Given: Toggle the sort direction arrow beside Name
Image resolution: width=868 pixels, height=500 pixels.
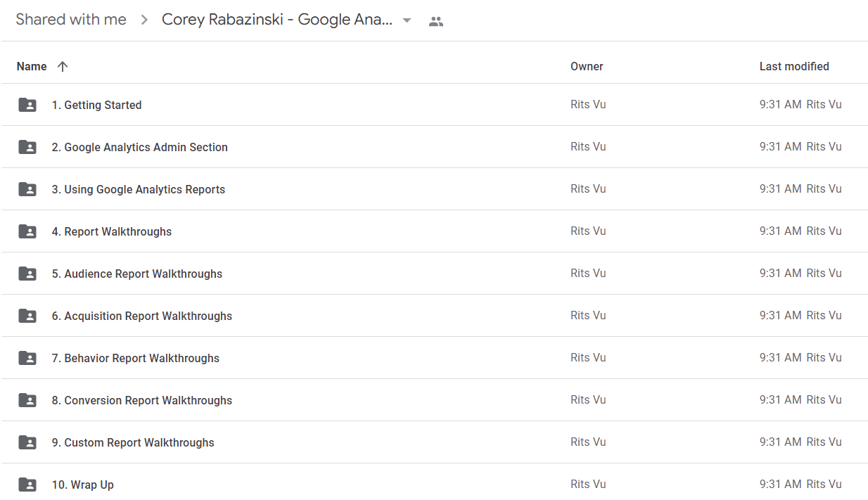Looking at the screenshot, I should click(x=63, y=66).
